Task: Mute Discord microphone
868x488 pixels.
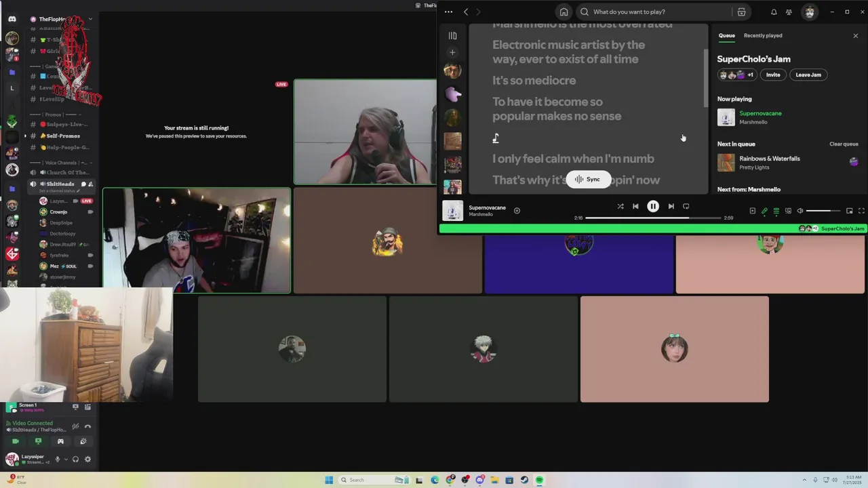Action: [x=58, y=459]
